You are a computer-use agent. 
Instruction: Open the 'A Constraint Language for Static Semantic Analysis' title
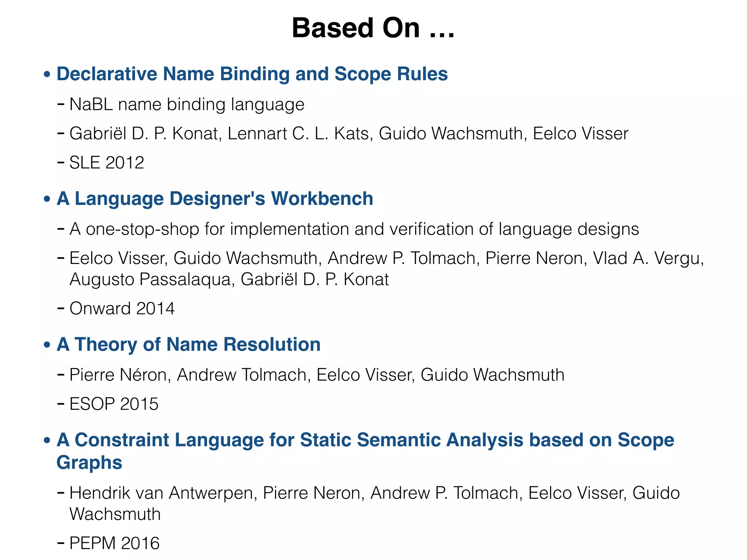click(x=365, y=440)
